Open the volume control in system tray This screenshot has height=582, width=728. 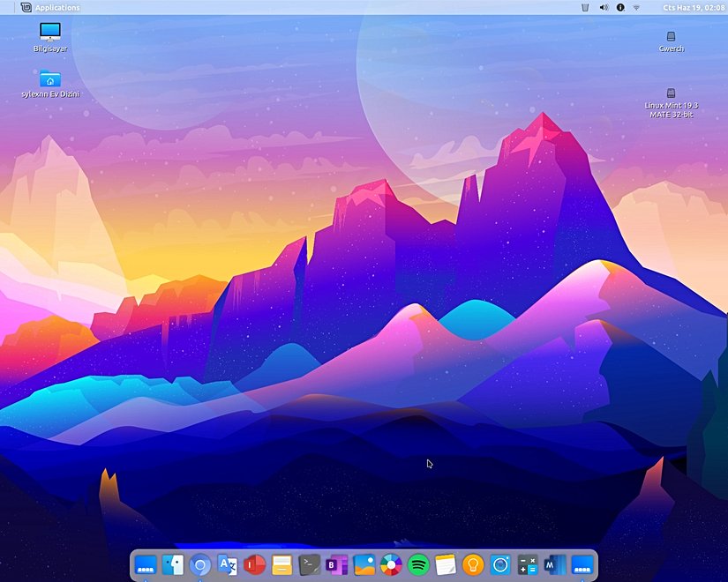[x=604, y=7]
